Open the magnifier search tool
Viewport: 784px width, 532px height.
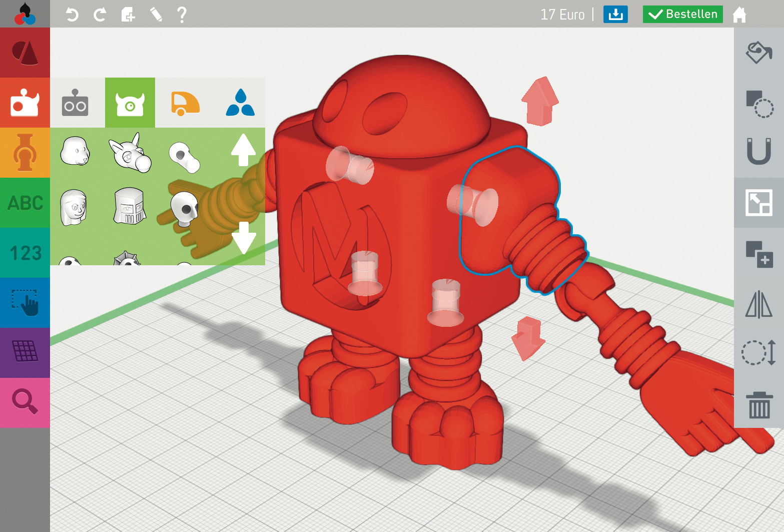25,403
